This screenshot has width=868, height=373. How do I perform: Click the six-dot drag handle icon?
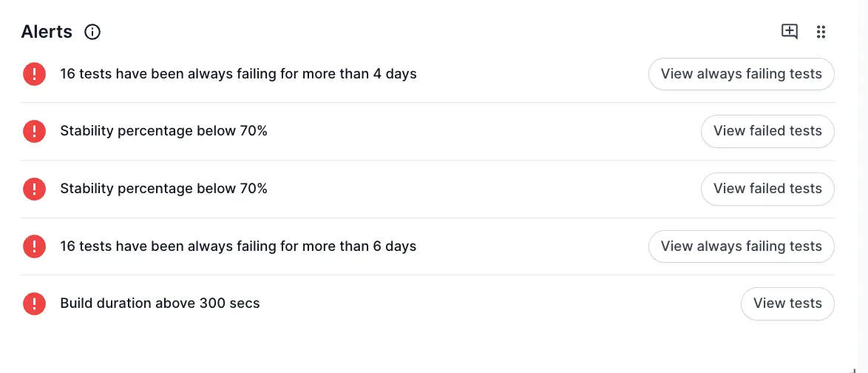[x=821, y=32]
